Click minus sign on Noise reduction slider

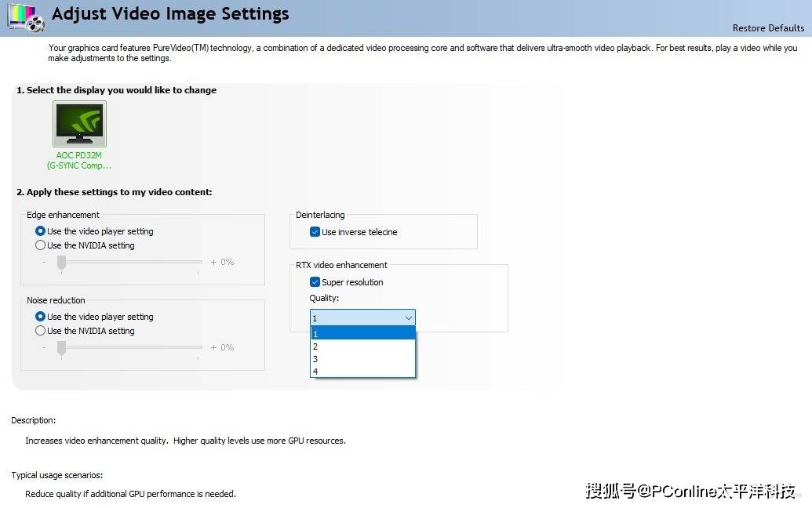coord(44,347)
